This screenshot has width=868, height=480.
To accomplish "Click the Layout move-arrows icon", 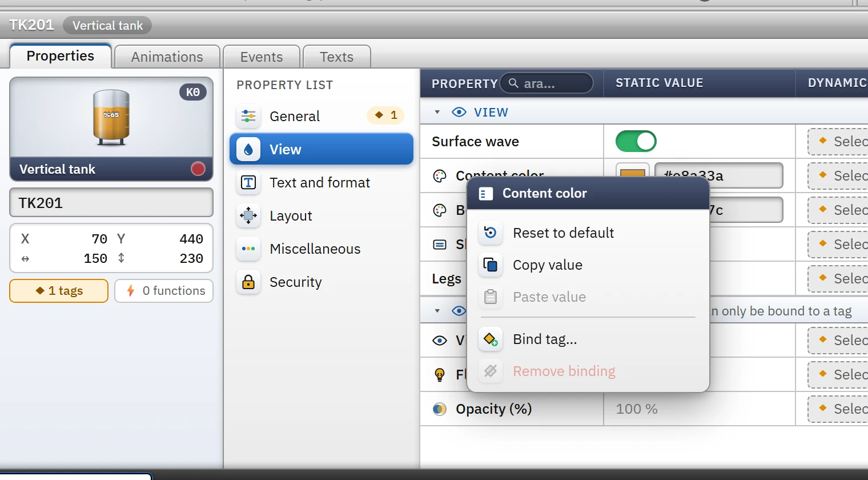I will [248, 215].
